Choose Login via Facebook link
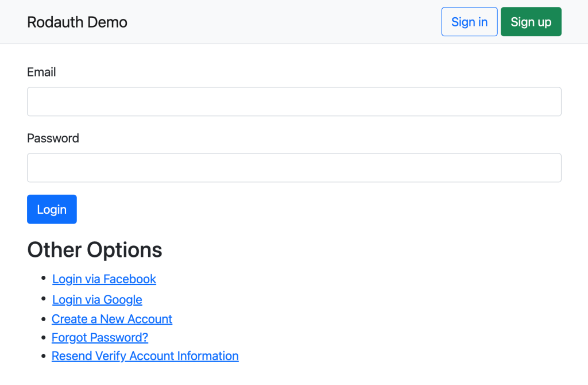 (x=104, y=279)
